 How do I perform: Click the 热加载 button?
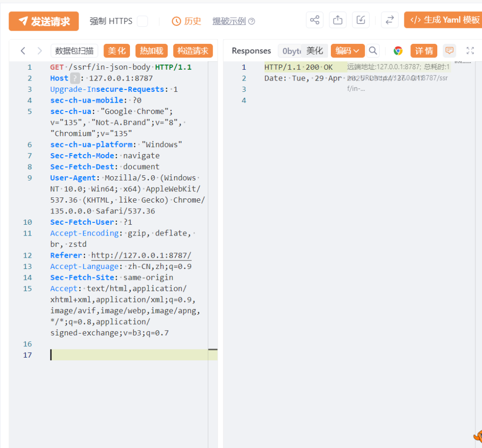pyautogui.click(x=152, y=51)
